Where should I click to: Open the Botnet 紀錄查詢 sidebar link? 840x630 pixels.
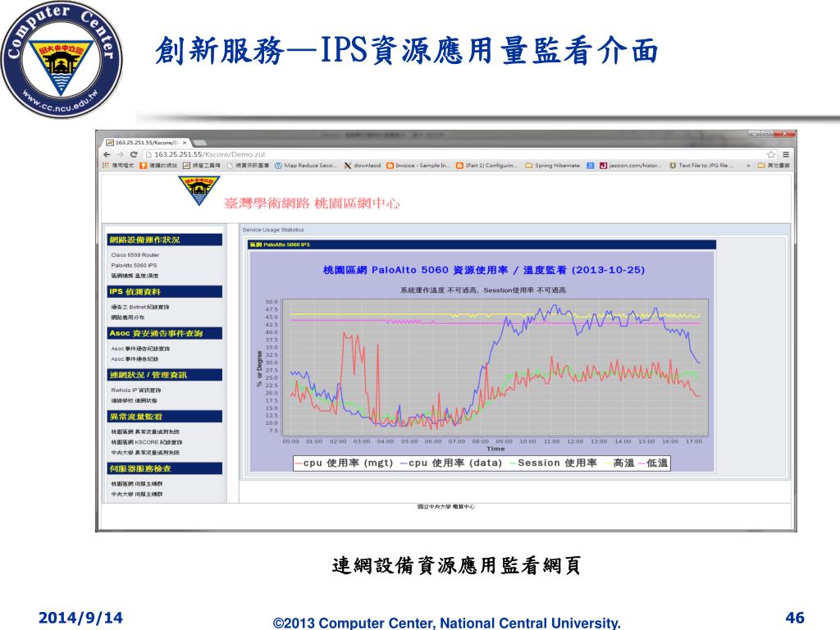pyautogui.click(x=139, y=307)
